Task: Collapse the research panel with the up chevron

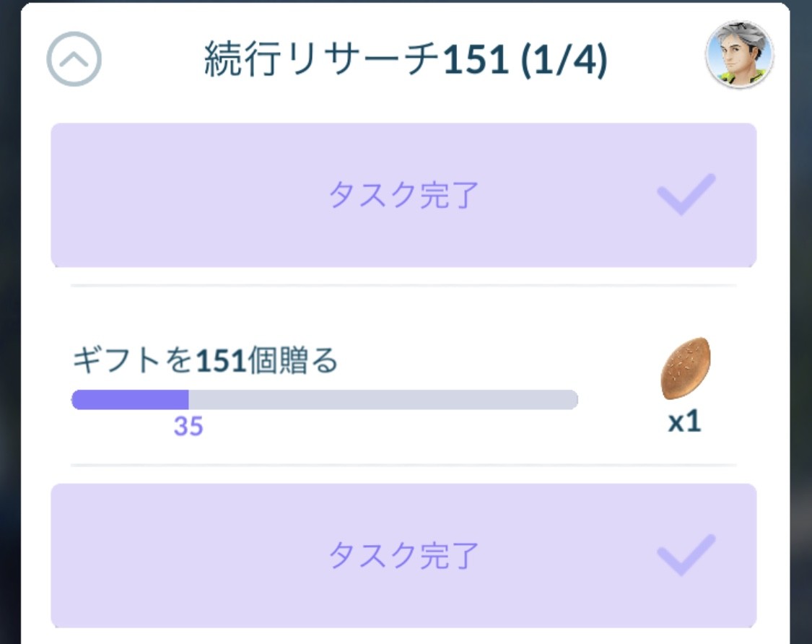Action: point(74,60)
